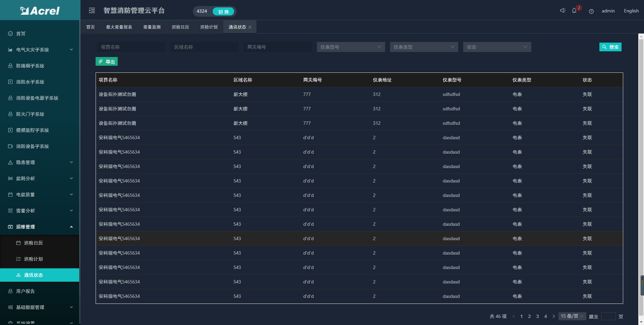Expand the 隐患管理 menu chevron
This screenshot has width=644, height=325.
point(71,162)
